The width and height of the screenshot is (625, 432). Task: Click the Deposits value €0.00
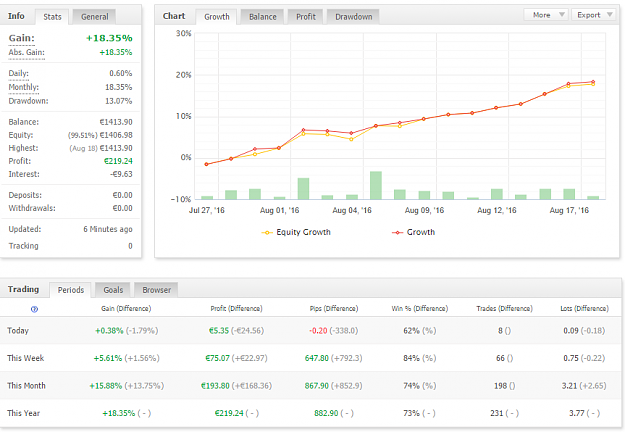tap(122, 195)
